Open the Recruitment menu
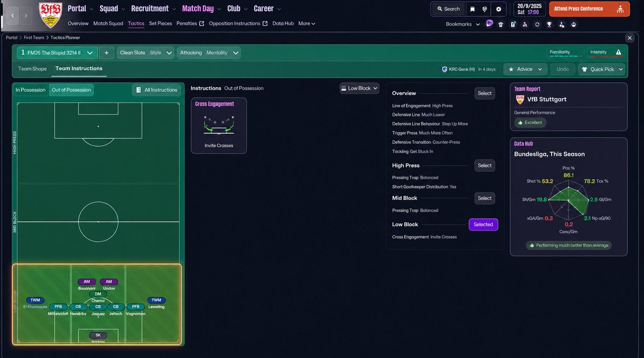 [x=153, y=9]
